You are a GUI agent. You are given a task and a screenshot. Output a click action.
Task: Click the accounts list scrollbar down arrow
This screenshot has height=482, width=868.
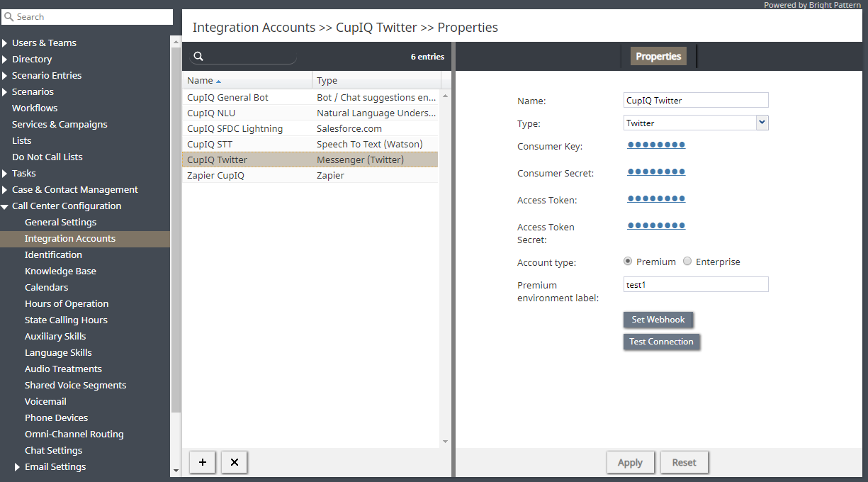point(446,442)
